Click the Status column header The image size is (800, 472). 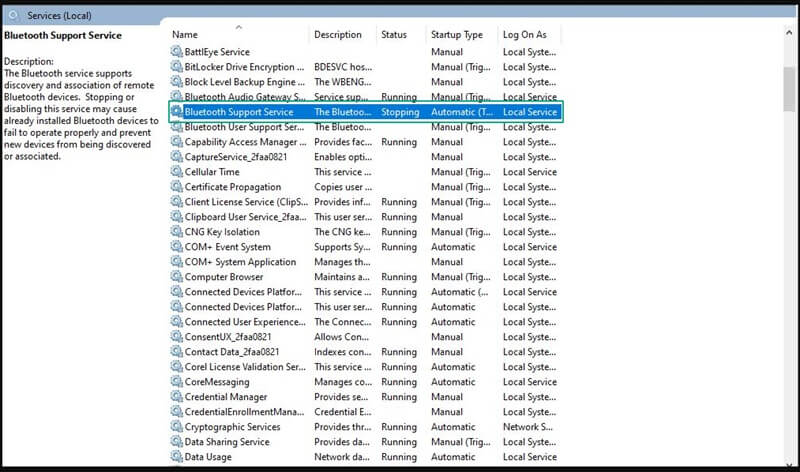(x=394, y=35)
